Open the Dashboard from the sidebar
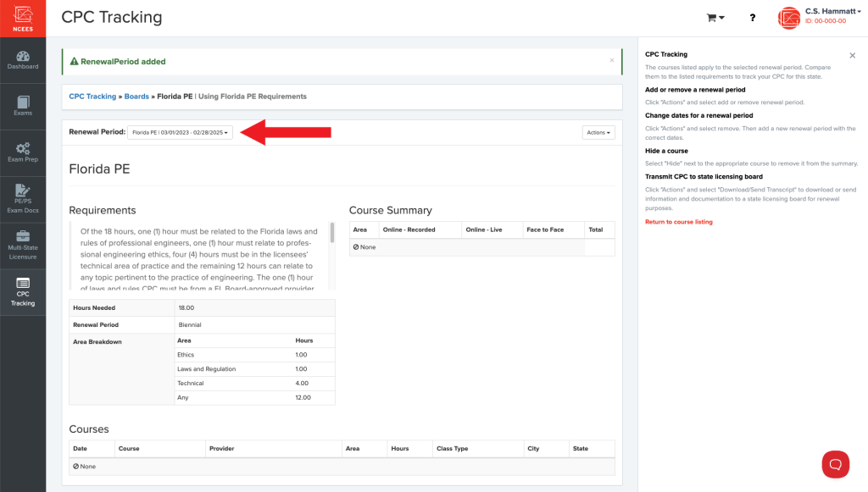The image size is (868, 492). 22,59
